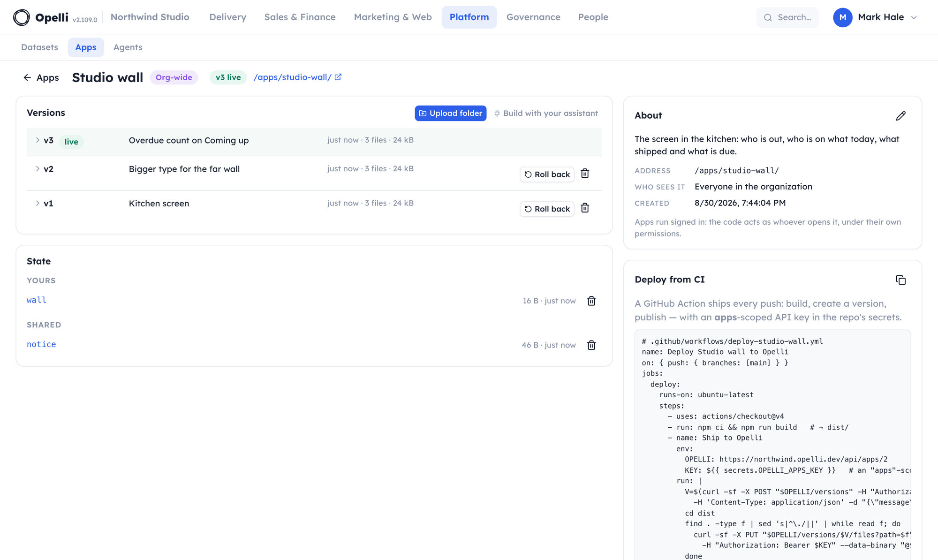This screenshot has width=938, height=560.
Task: Click the back arrow to Apps
Action: pyautogui.click(x=27, y=77)
